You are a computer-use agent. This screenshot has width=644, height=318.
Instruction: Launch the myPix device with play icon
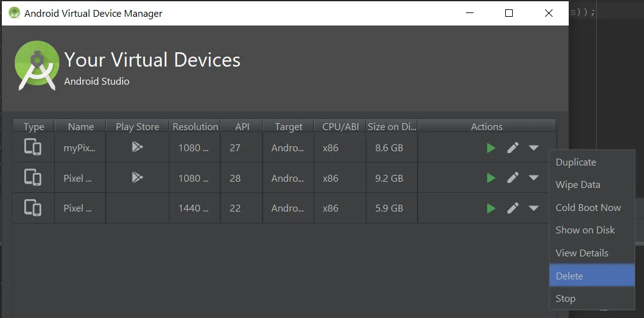(491, 148)
